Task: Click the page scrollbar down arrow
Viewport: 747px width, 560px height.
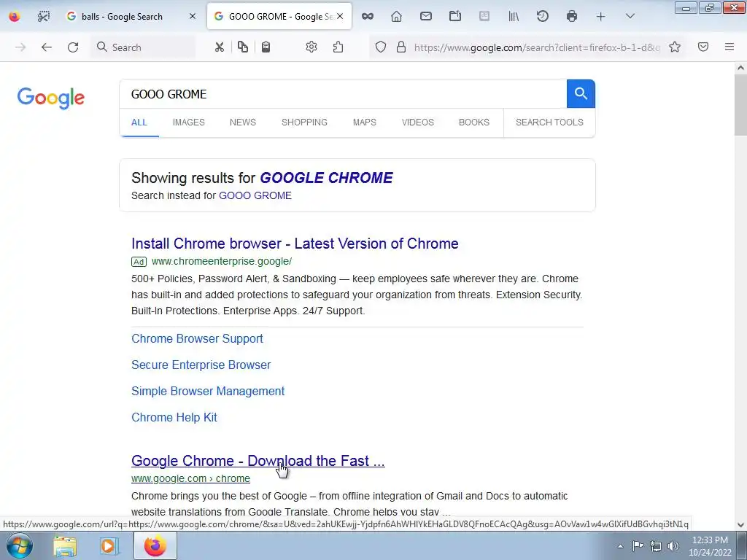Action: pos(740,525)
